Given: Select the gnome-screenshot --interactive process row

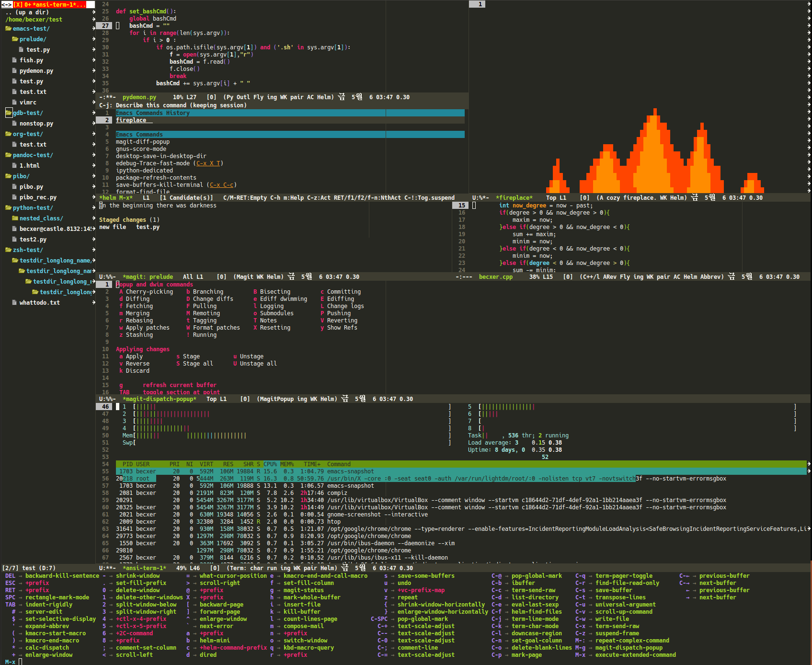Looking at the screenshot, I should coord(461,515).
